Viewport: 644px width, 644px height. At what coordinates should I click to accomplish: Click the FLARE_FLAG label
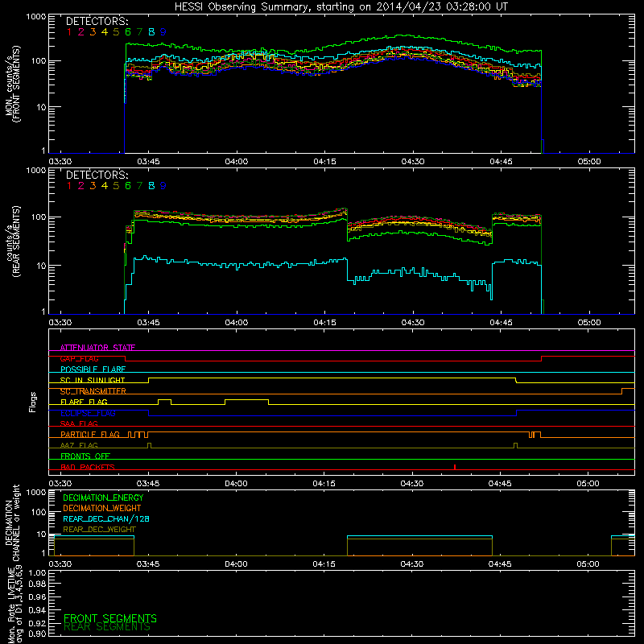tap(84, 402)
